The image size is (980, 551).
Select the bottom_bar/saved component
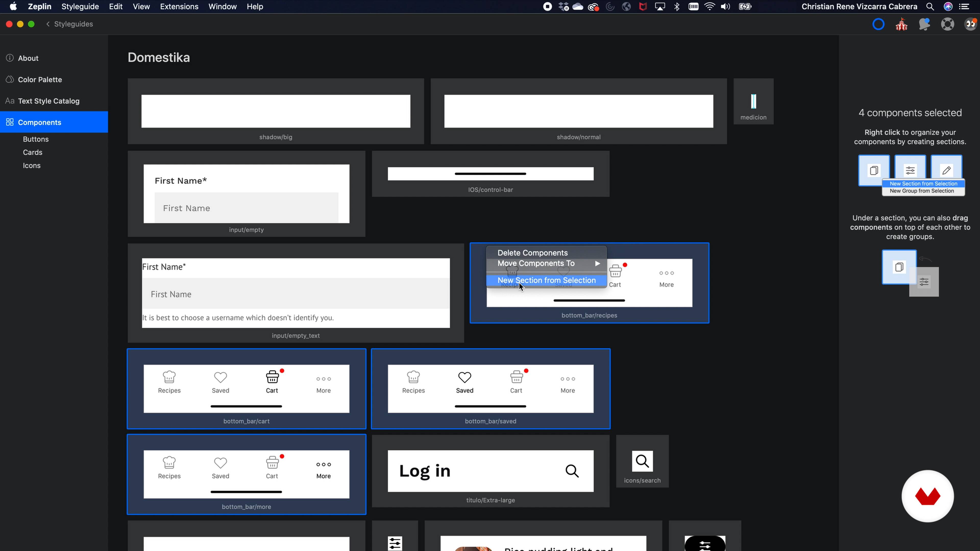pos(490,389)
